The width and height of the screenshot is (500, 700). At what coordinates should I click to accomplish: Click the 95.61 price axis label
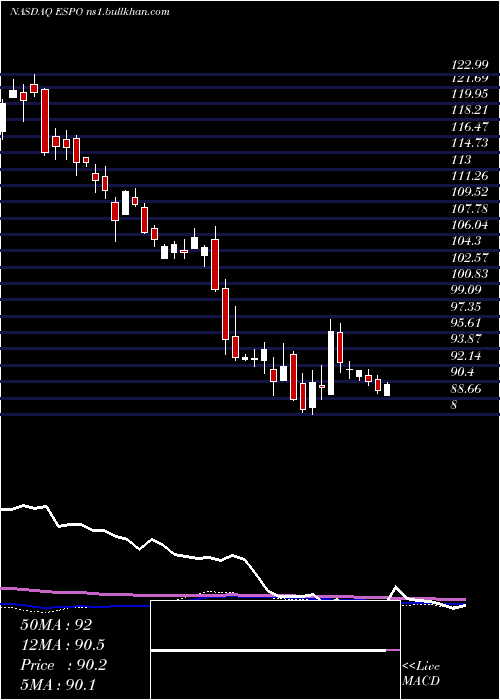(467, 323)
